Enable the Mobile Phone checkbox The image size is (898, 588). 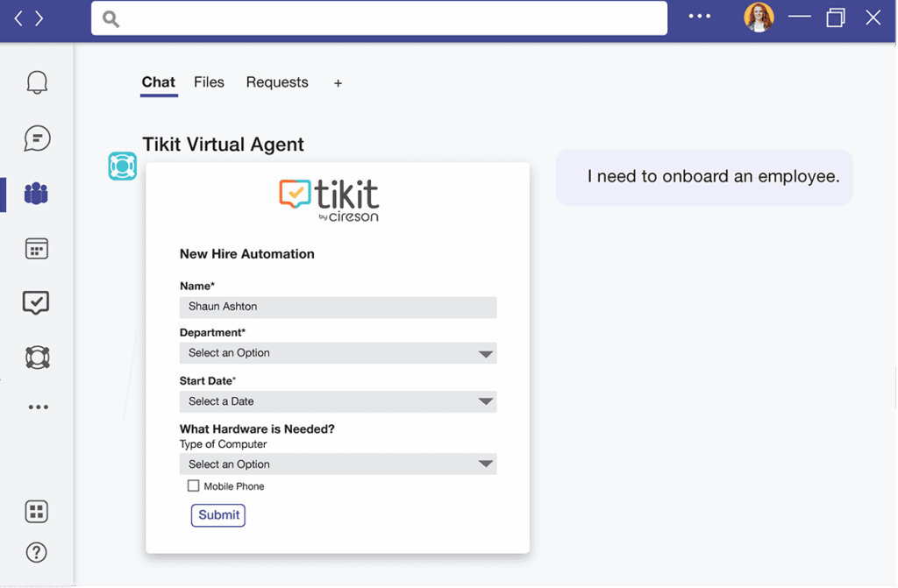[x=194, y=485]
